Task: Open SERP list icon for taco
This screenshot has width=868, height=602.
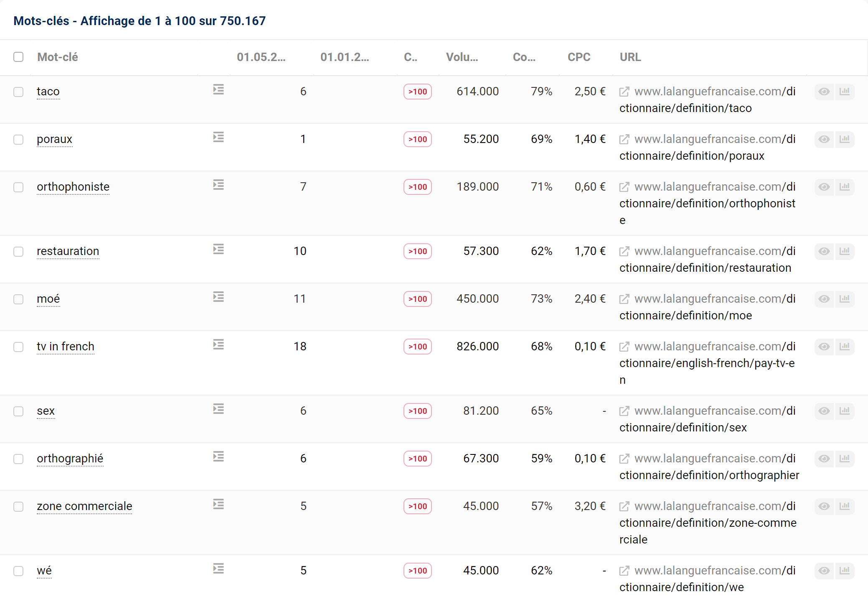Action: [x=218, y=89]
